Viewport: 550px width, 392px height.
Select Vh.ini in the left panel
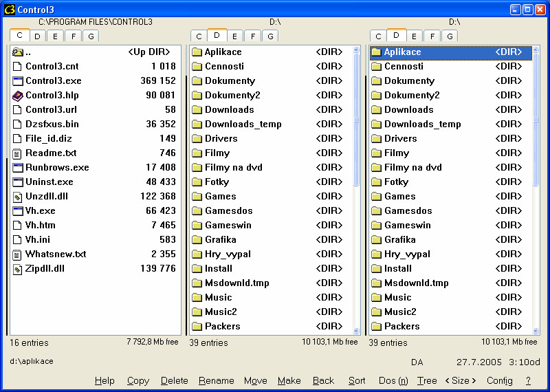[95, 240]
